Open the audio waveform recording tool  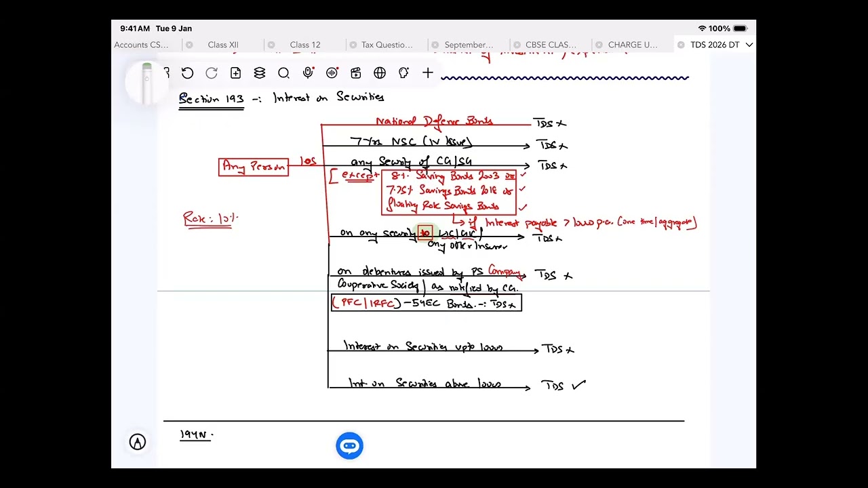coord(332,73)
